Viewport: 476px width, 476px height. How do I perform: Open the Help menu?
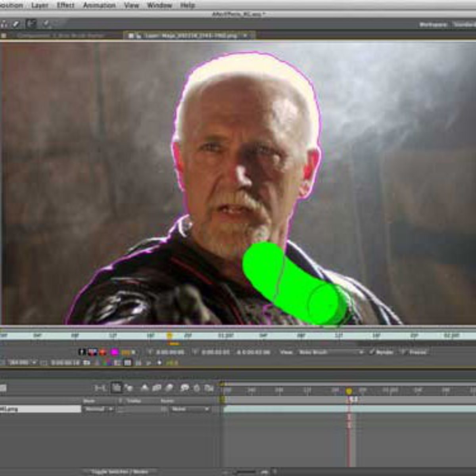point(187,5)
